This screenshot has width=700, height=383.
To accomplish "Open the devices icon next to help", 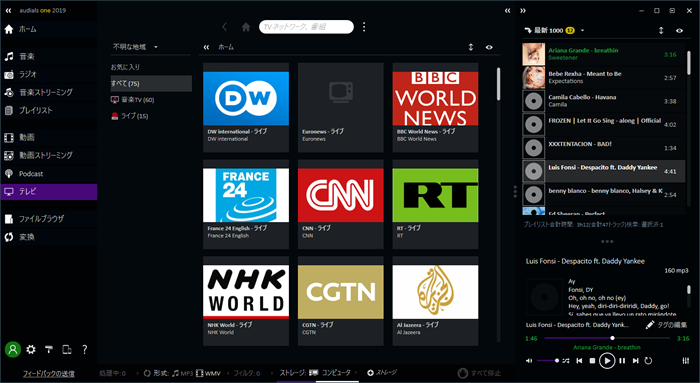I will point(67,350).
